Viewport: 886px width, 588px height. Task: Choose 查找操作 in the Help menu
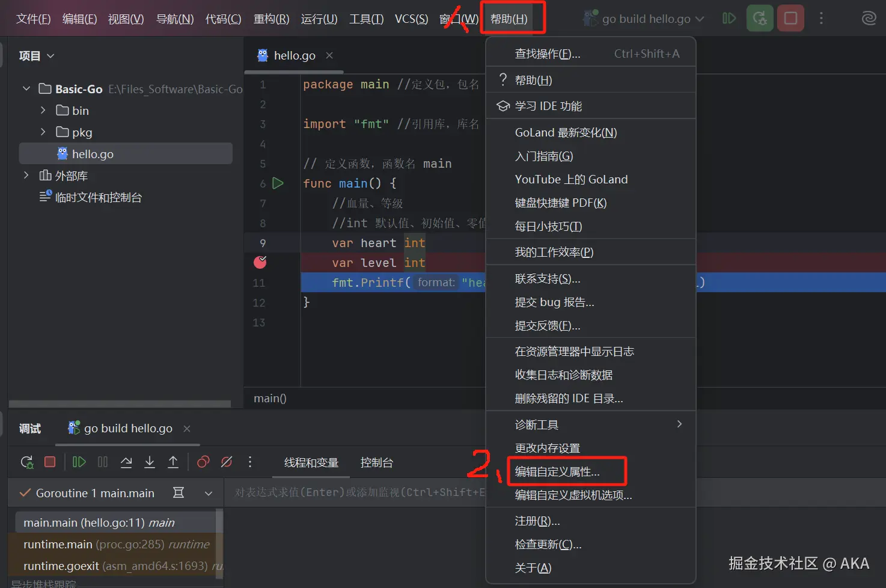click(x=590, y=54)
